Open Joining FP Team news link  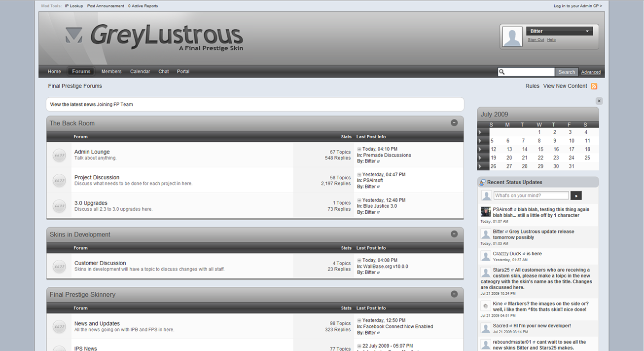pyautogui.click(x=115, y=105)
